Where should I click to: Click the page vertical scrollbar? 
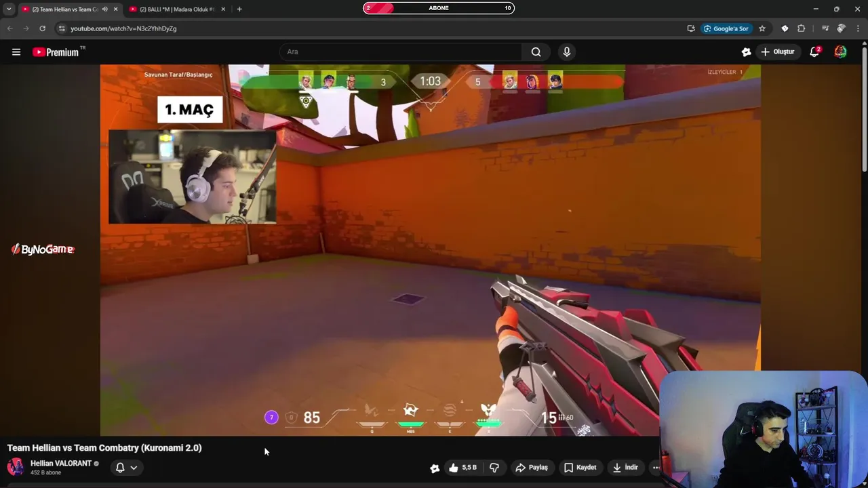864,108
